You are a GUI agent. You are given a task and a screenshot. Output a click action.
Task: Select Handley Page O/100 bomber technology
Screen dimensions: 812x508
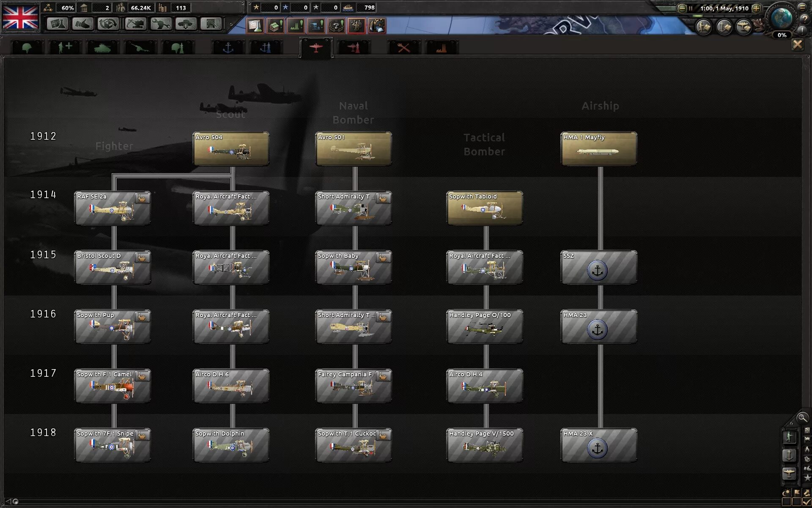click(485, 327)
